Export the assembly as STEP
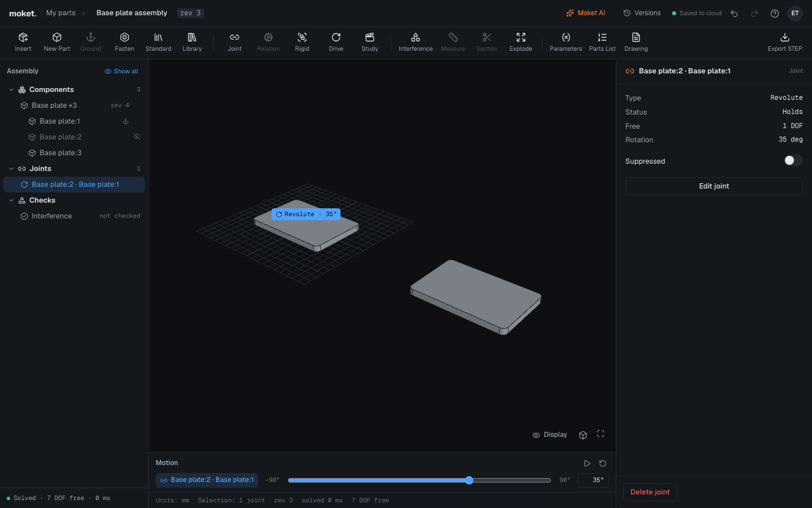This screenshot has height=508, width=812. coord(785,42)
